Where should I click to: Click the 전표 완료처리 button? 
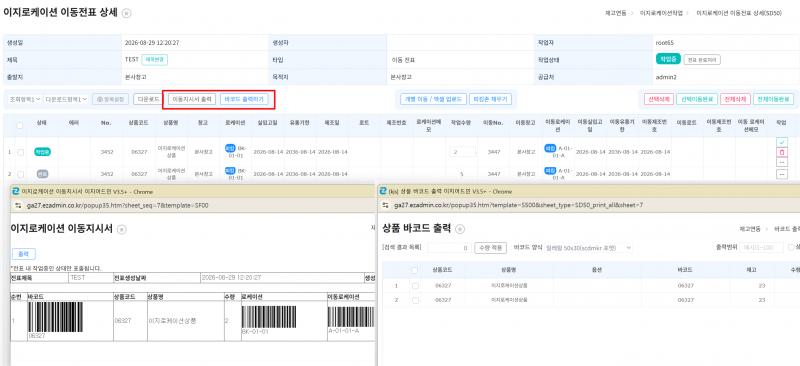702,60
